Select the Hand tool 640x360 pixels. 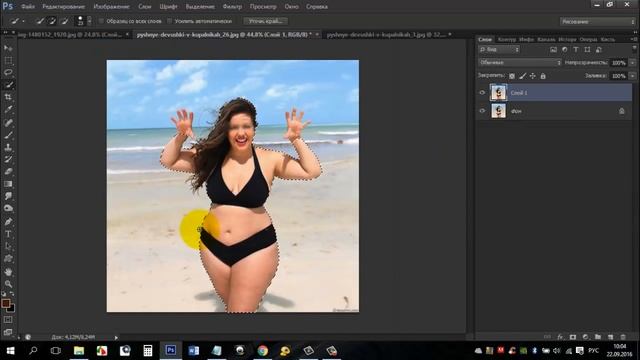8,271
